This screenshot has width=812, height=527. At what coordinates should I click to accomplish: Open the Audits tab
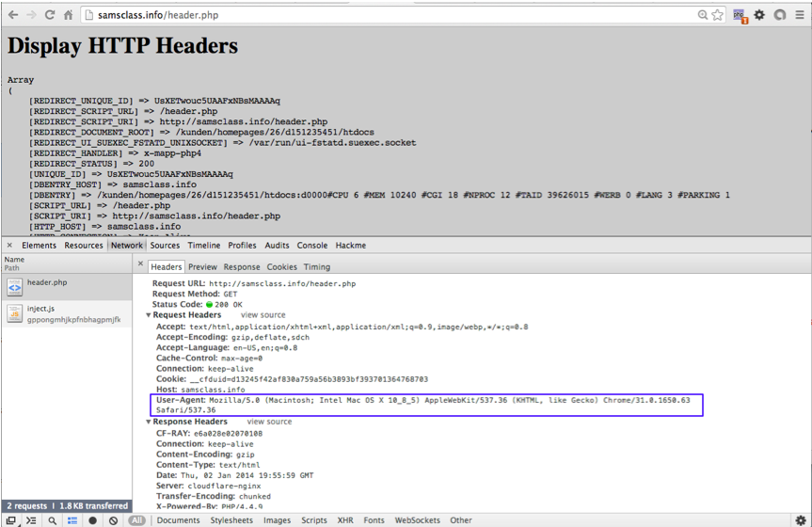(x=277, y=245)
